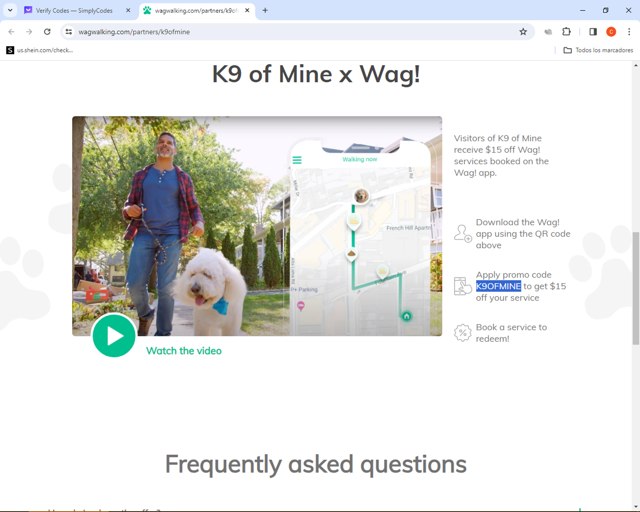Image resolution: width=640 pixels, height=512 pixels.
Task: Click the browser forward arrow
Action: pyautogui.click(x=29, y=32)
